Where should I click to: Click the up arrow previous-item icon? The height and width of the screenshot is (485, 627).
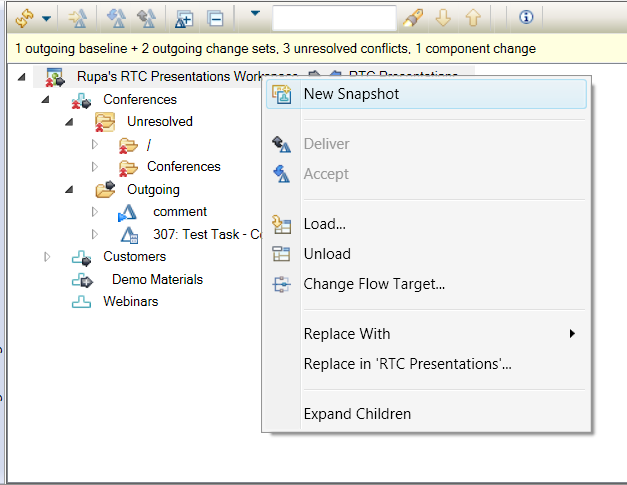(473, 17)
